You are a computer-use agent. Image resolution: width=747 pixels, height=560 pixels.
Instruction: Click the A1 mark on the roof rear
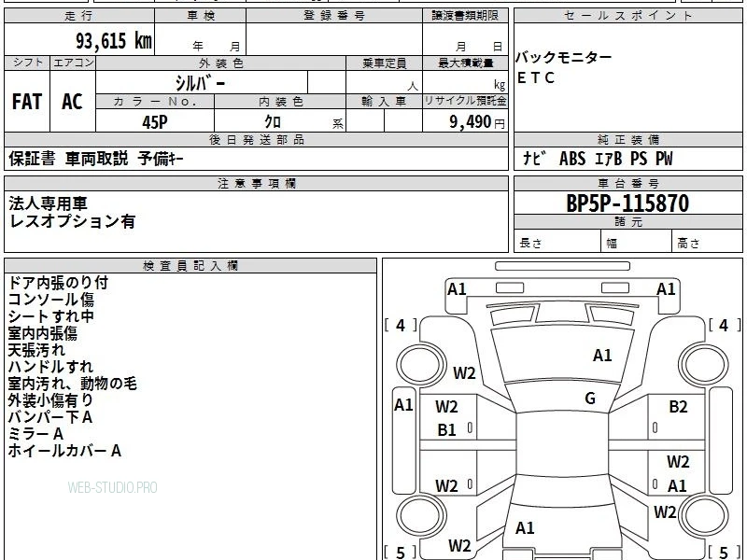[x=525, y=527]
